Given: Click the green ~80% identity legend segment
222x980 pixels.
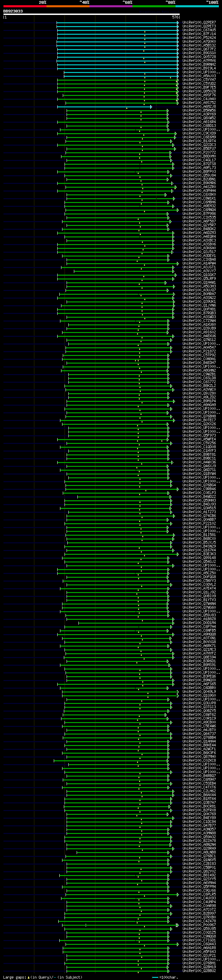Looking at the screenshot, I should tap(154, 6).
